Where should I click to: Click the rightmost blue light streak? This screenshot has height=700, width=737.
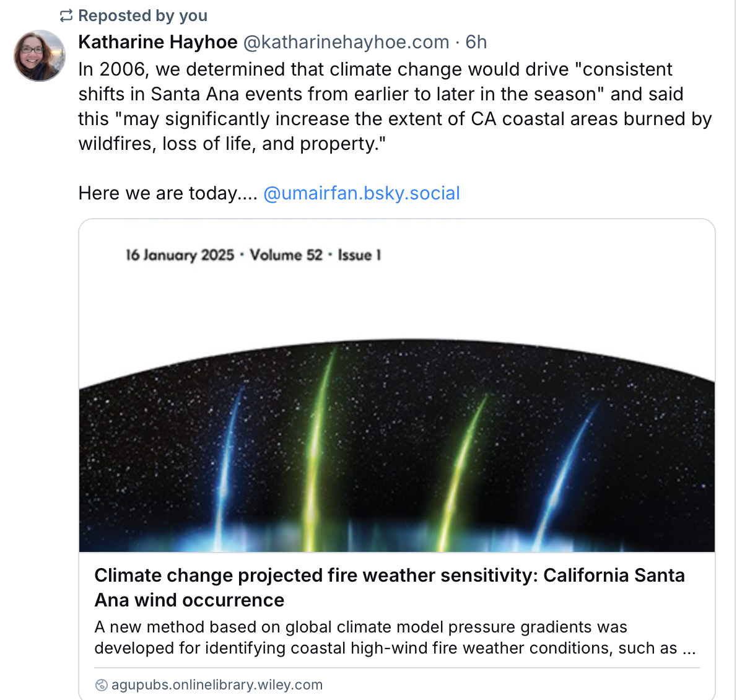click(x=567, y=465)
